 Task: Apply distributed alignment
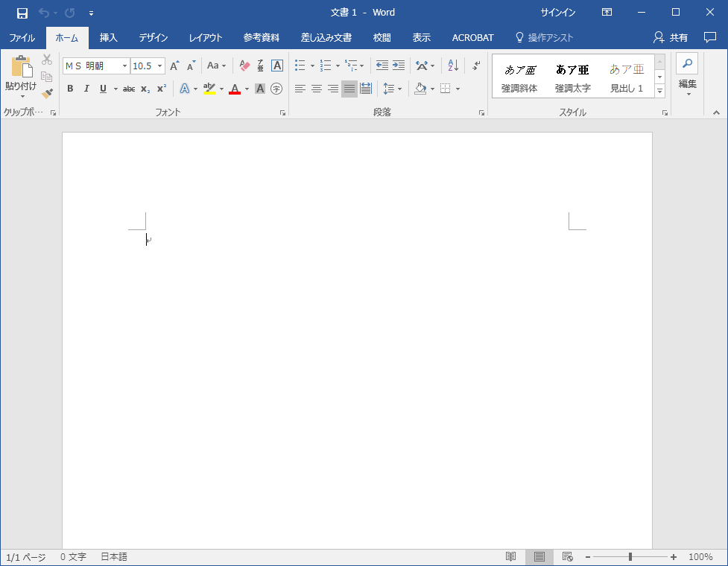click(x=366, y=89)
